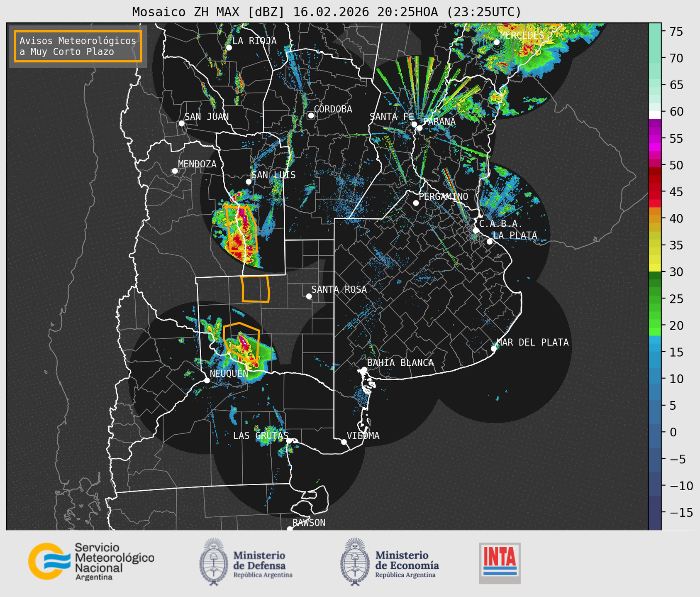Click the SANTA ROSA city label
Screen dimensions: 700x597
[x=339, y=289]
